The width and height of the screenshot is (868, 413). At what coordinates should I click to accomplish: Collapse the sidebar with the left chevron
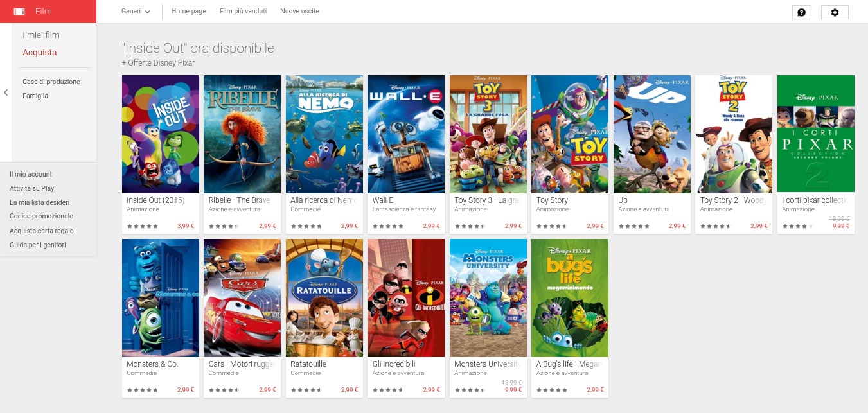(6, 92)
